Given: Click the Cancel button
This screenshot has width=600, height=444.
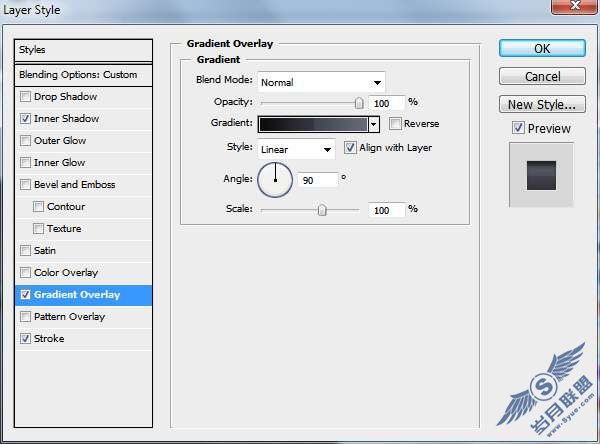Looking at the screenshot, I should click(542, 76).
